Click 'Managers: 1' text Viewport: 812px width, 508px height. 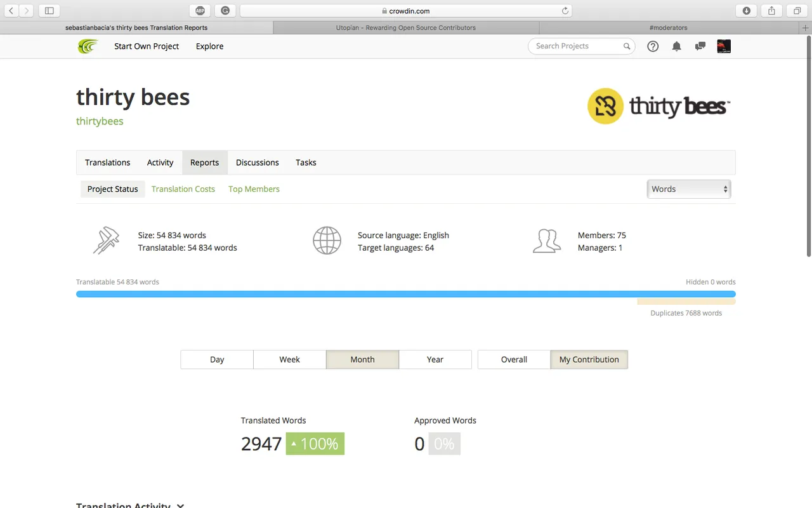(x=600, y=248)
